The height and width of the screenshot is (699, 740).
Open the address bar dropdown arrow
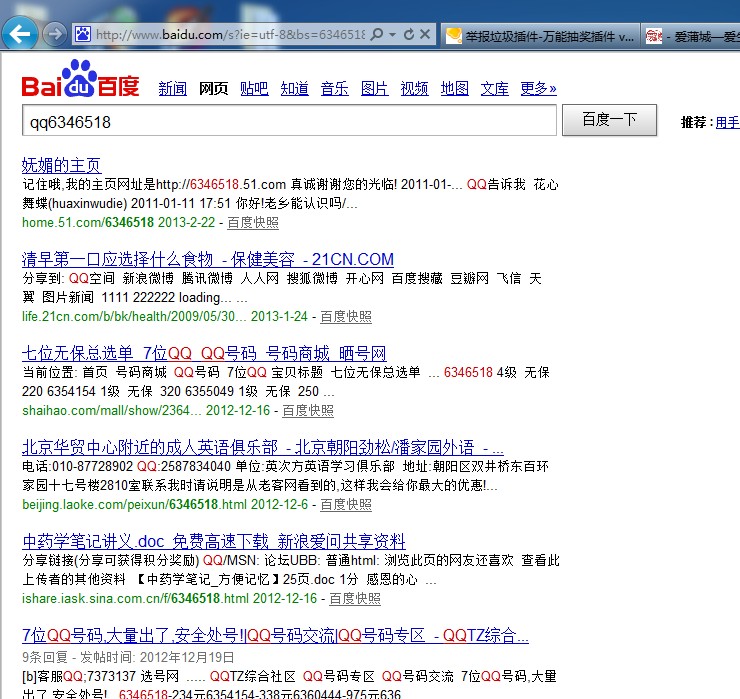coord(392,34)
